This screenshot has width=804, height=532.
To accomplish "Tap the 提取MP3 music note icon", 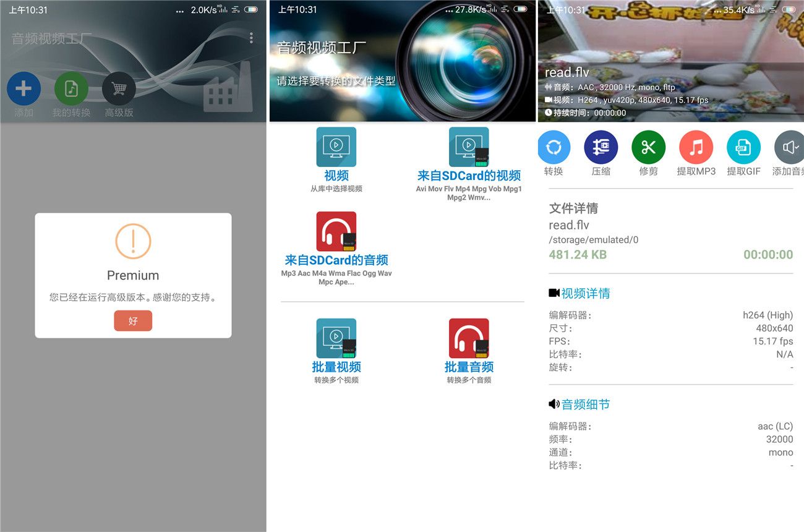I will click(696, 147).
